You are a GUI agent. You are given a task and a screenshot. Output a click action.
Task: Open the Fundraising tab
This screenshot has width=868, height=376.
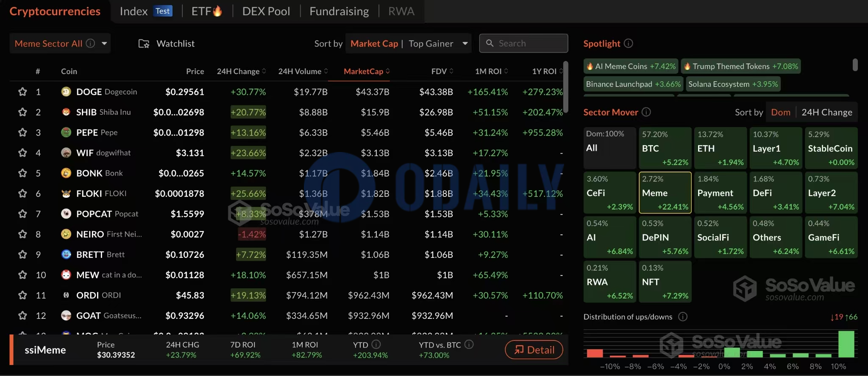pyautogui.click(x=339, y=11)
